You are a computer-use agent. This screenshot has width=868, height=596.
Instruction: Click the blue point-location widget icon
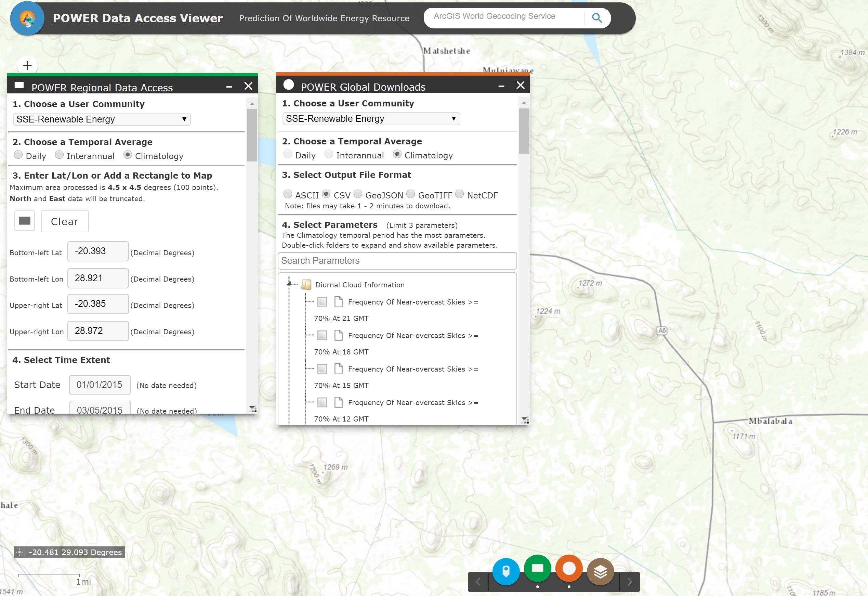(506, 571)
